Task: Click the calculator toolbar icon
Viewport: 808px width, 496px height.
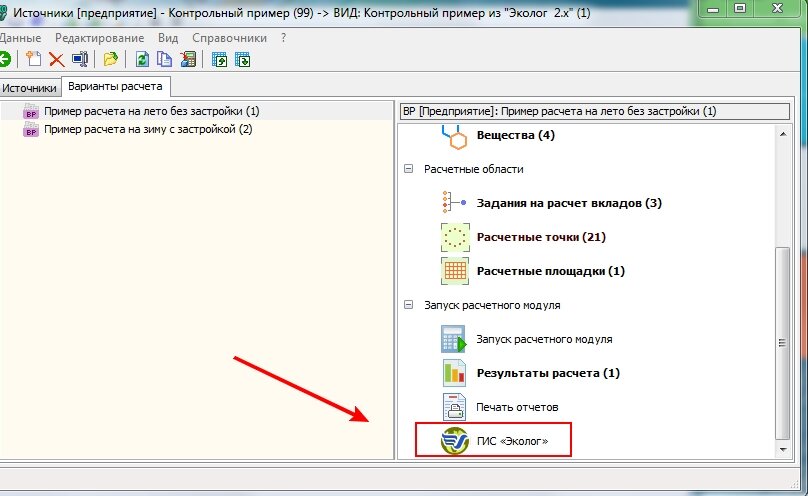Action: tap(188, 59)
